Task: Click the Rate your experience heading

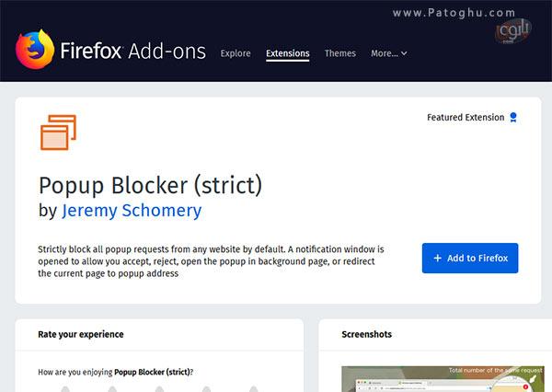Action: point(81,334)
